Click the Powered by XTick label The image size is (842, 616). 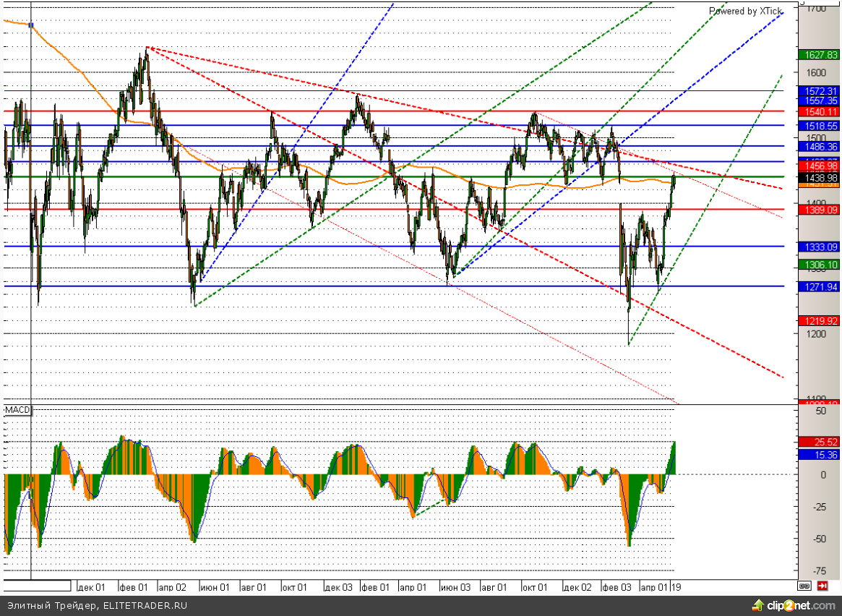pyautogui.click(x=744, y=11)
